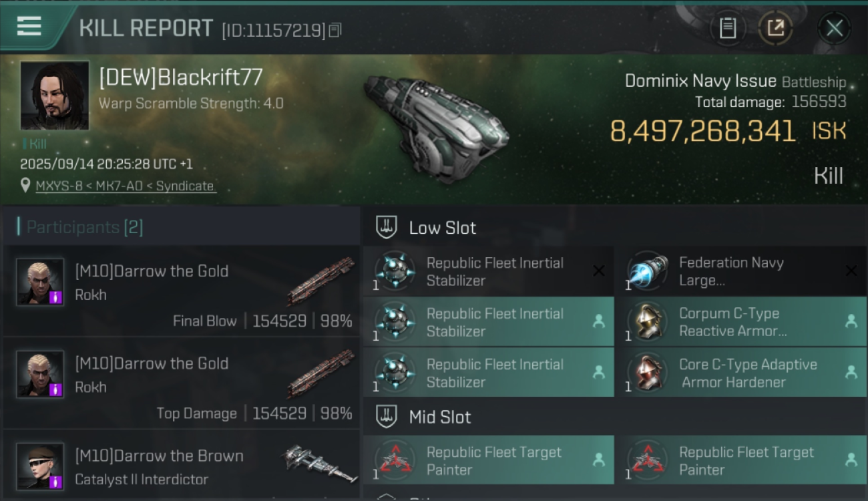Open Darrow the Gold Final Blow portrait

pos(40,282)
